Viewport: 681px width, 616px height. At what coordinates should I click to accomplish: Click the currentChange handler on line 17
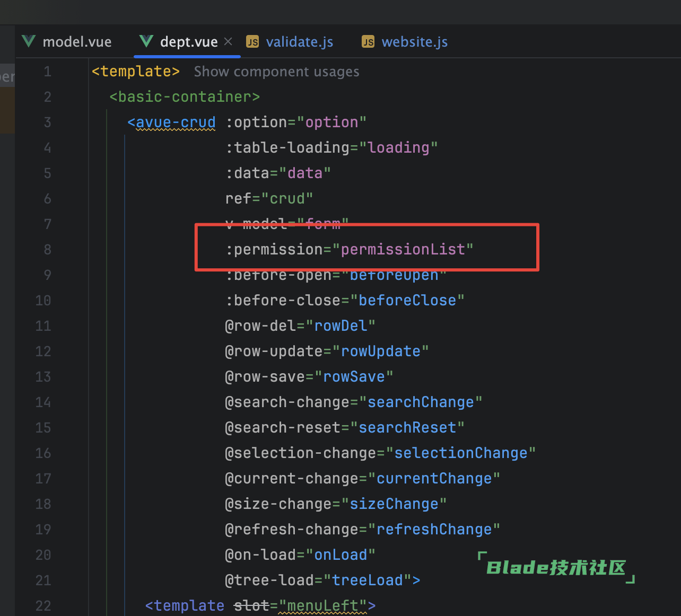(434, 479)
